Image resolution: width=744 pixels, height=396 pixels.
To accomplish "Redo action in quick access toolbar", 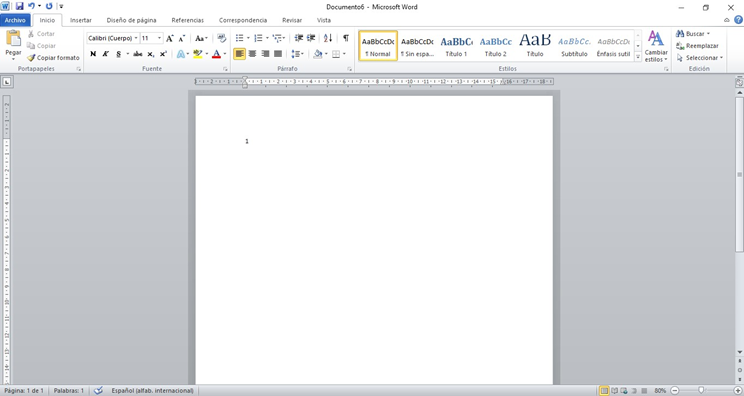I will (49, 6).
